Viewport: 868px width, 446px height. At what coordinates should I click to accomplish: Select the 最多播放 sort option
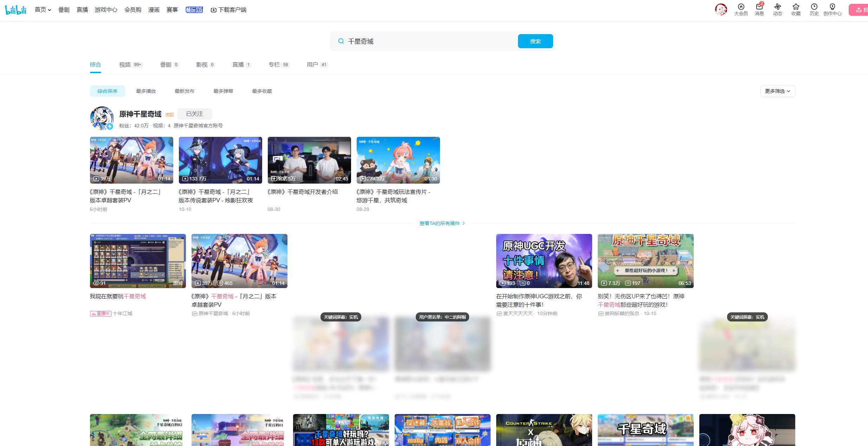coord(146,91)
